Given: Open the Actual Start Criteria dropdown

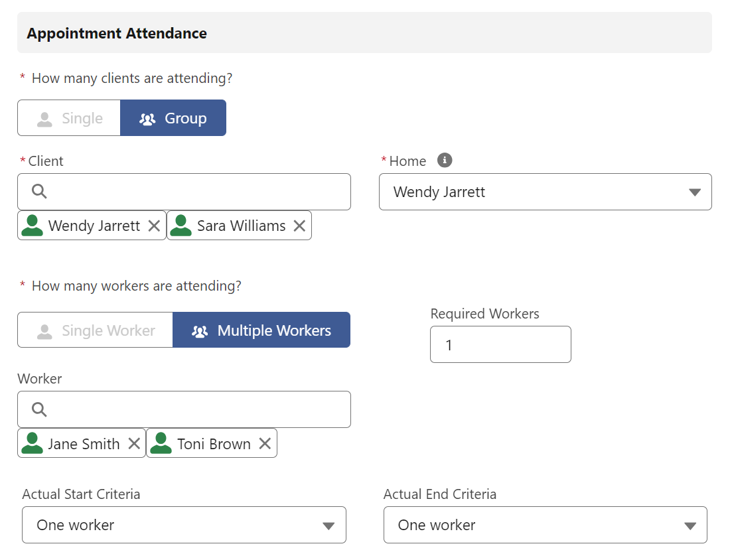Looking at the screenshot, I should pos(183,525).
